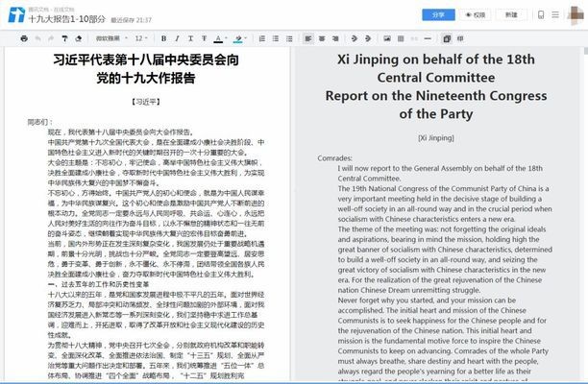Open the user avatar profile
Viewport: 588px width, 384px height.
pyautogui.click(x=576, y=15)
